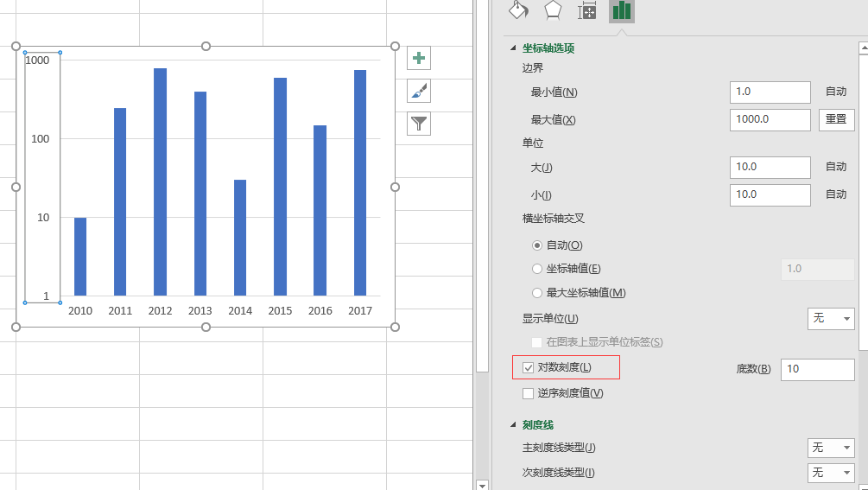Click the disabled 坐标轴值 input box
Viewport: 868px width, 490px height.
(818, 269)
